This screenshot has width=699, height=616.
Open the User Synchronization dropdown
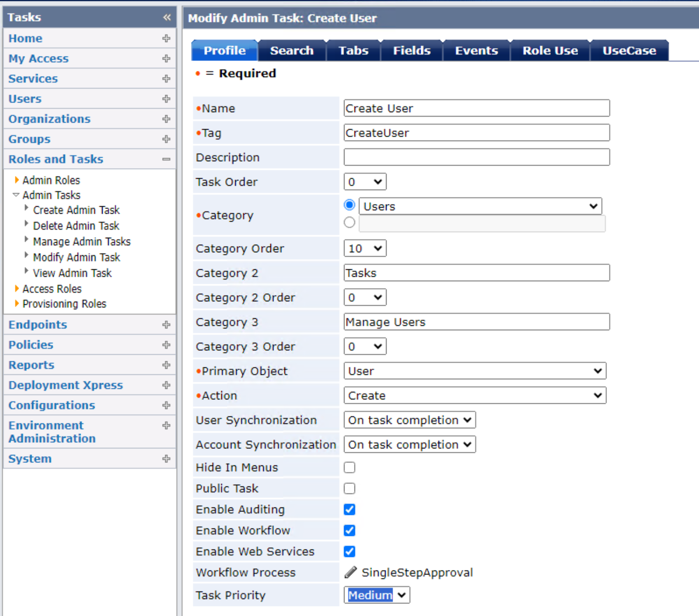(409, 420)
